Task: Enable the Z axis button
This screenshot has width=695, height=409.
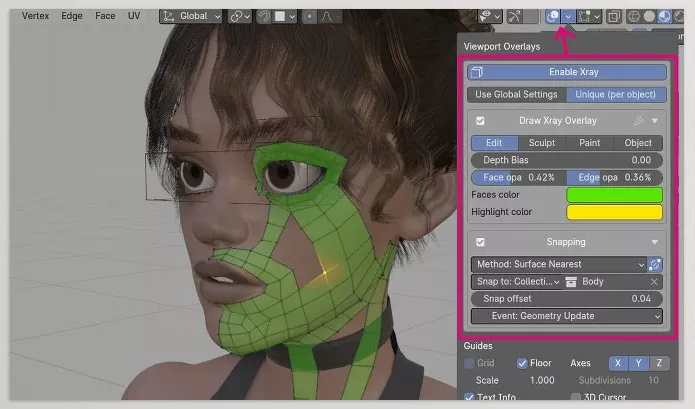Action: point(659,363)
